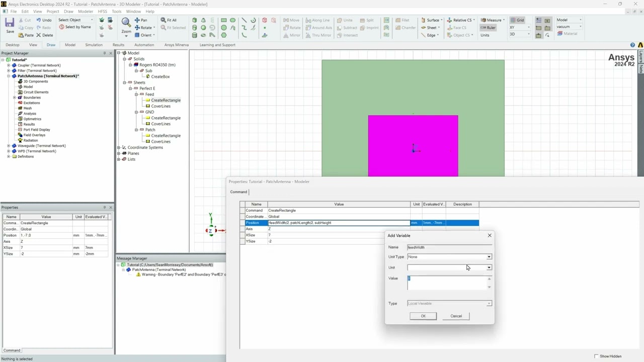Open the Rotate dropdown arrow
This screenshot has width=644, height=362.
154,28
